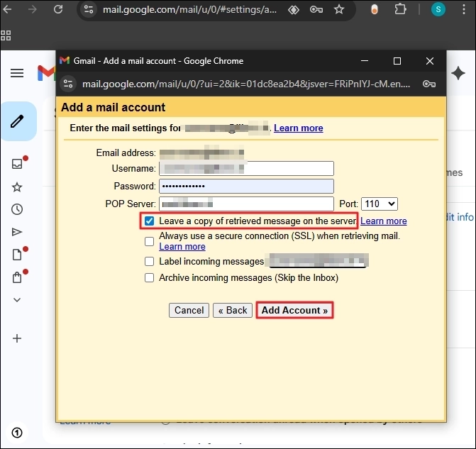The width and height of the screenshot is (476, 449).
Task: Open Learn more link beside mail settings
Action: [x=298, y=128]
